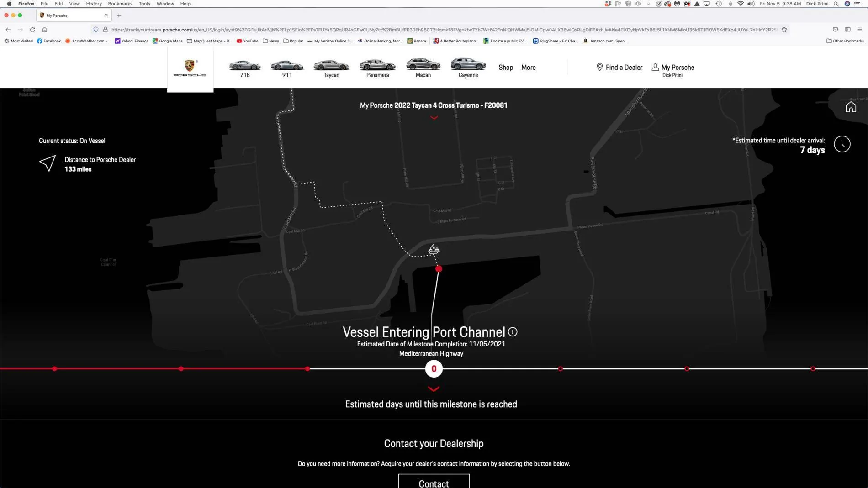
Task: Click the Find a Dealer link
Action: point(619,68)
